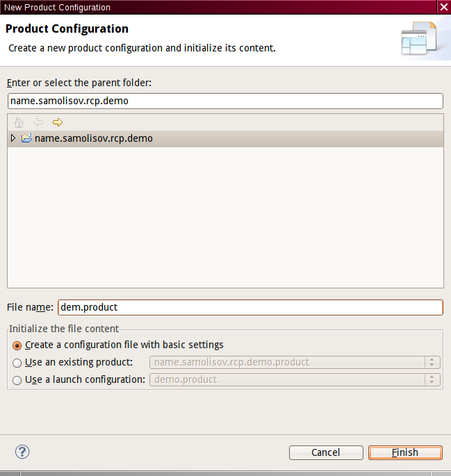451x476 pixels.
Task: Select name.samolisov.rcp.demo folder in the tree
Action: (94, 138)
